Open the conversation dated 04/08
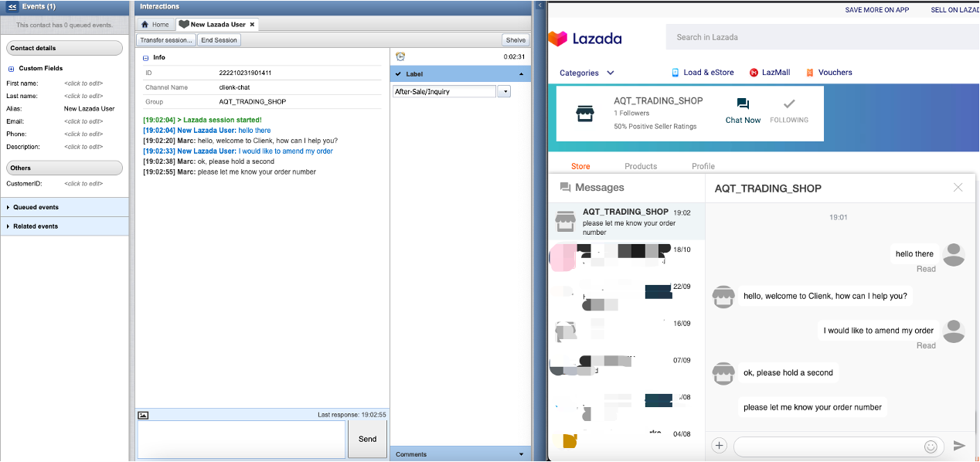This screenshot has height=462, width=980. coord(626,441)
